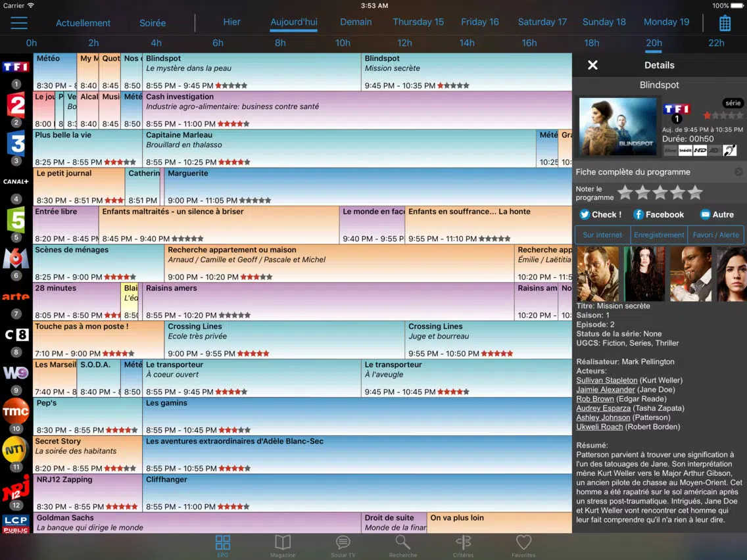Select the France 5 channel logo
Image resolution: width=747 pixels, height=560 pixels.
(x=16, y=220)
